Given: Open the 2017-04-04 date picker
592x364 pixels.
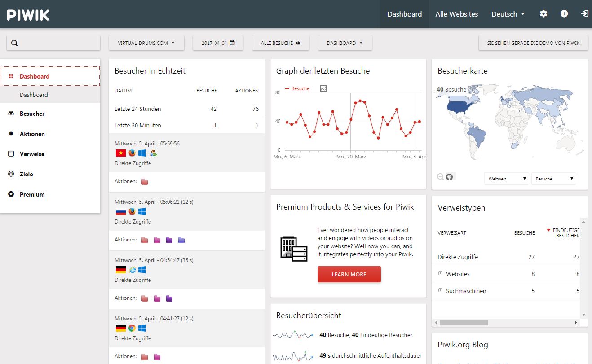Looking at the screenshot, I should click(218, 43).
